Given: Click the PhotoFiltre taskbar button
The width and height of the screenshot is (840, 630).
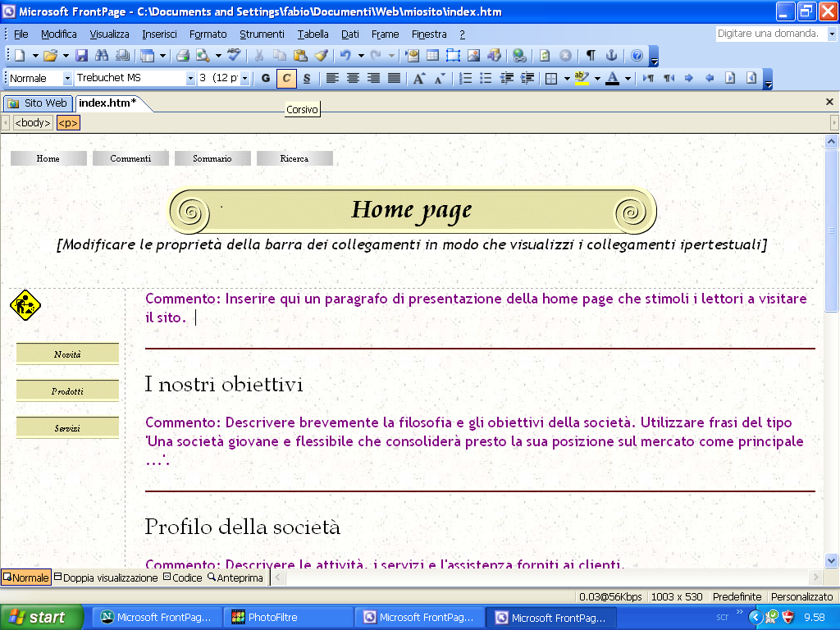Looking at the screenshot, I should coord(288,617).
